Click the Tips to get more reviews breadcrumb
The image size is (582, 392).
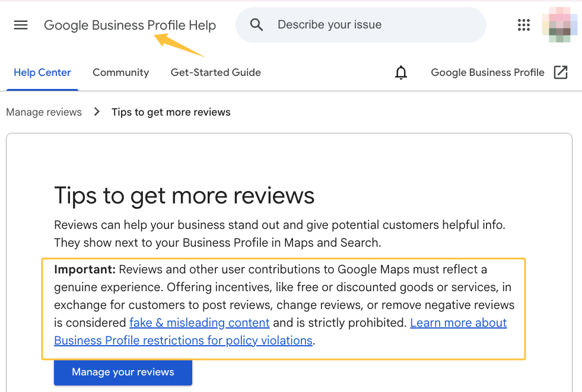pyautogui.click(x=171, y=112)
